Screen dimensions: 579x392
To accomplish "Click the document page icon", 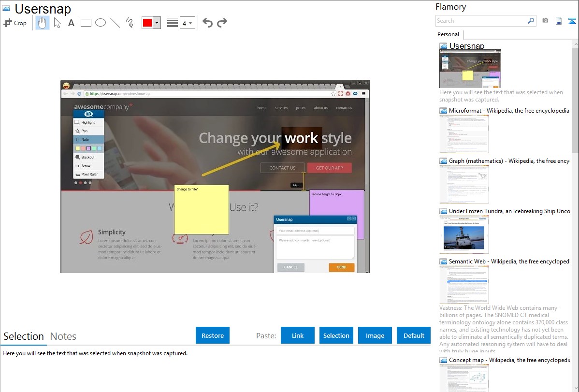I will [559, 21].
